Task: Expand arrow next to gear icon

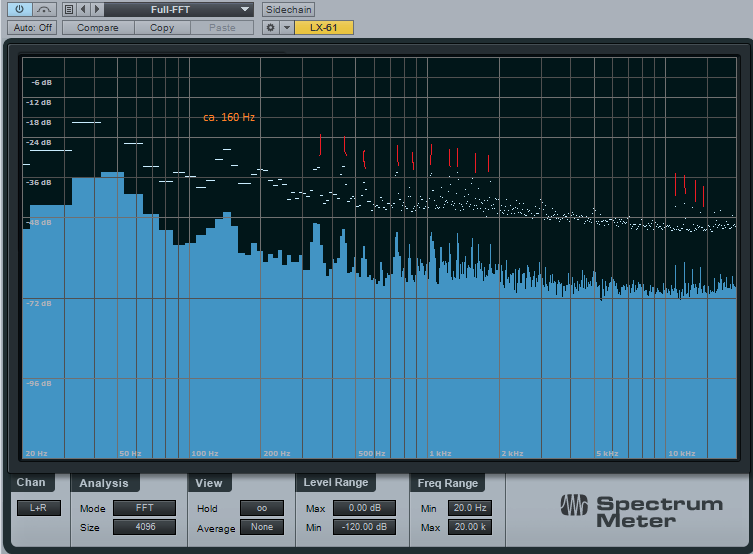Action: (x=286, y=27)
